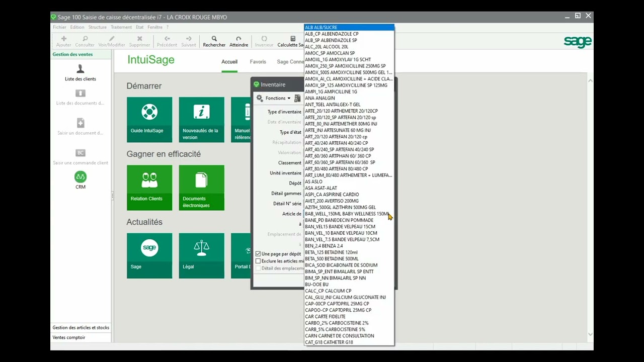This screenshot has width=644, height=362.
Task: Open Gestion des ventes section
Action: pos(81,54)
